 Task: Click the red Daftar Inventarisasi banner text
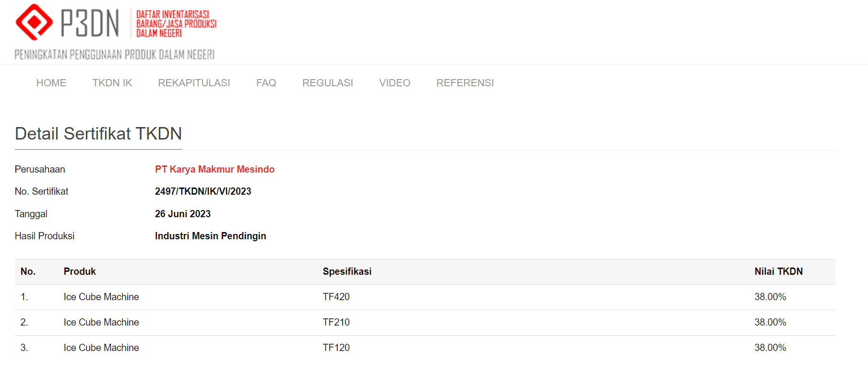click(x=176, y=23)
